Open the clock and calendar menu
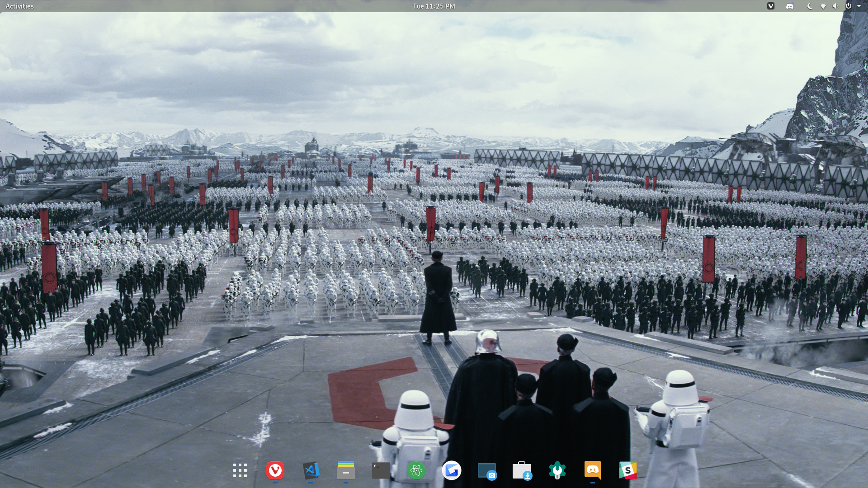 (x=434, y=6)
